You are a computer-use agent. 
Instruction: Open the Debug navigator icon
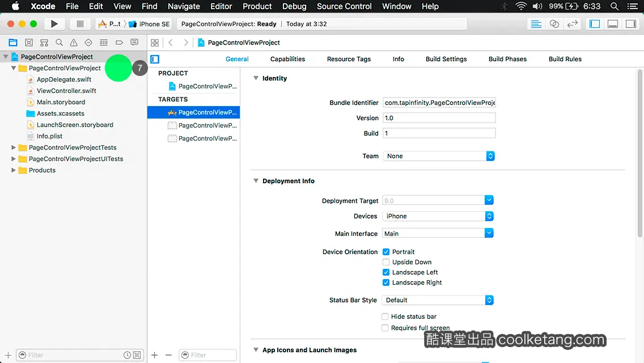(x=104, y=43)
